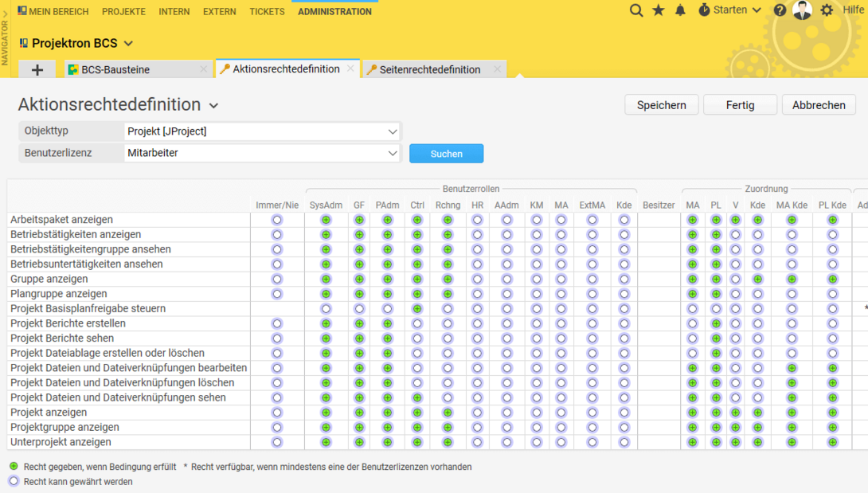Toggle PL assignment for Projekt Berichte sehen
Screen dimensions: 868x493
coord(717,338)
